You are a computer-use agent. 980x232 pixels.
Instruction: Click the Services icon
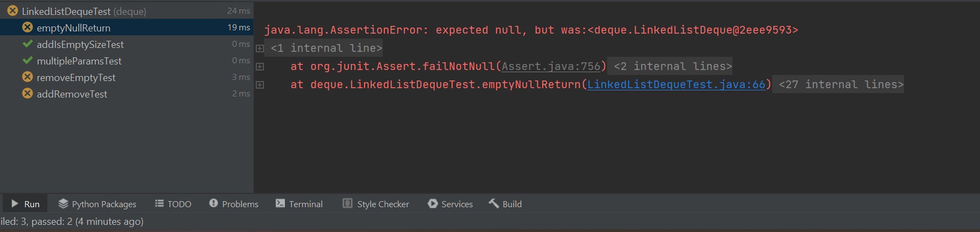click(x=433, y=203)
